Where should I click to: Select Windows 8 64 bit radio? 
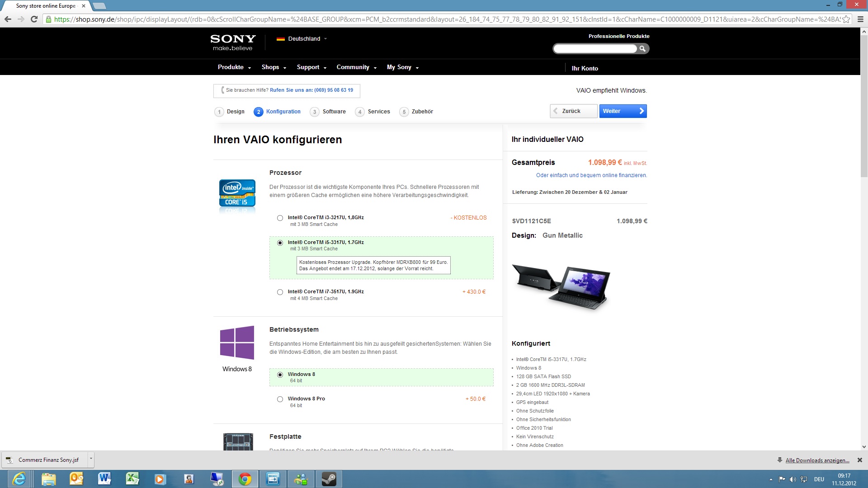click(x=280, y=375)
